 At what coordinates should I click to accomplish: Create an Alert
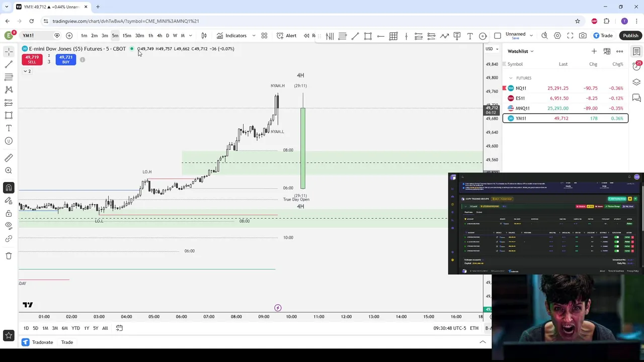[286, 36]
